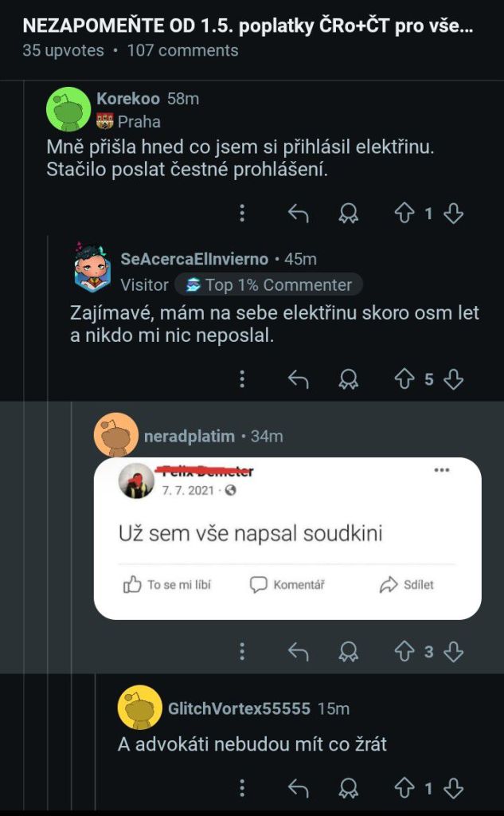Open overflow menu on neradplatim's comment
The width and height of the screenshot is (504, 816).
pyautogui.click(x=242, y=652)
